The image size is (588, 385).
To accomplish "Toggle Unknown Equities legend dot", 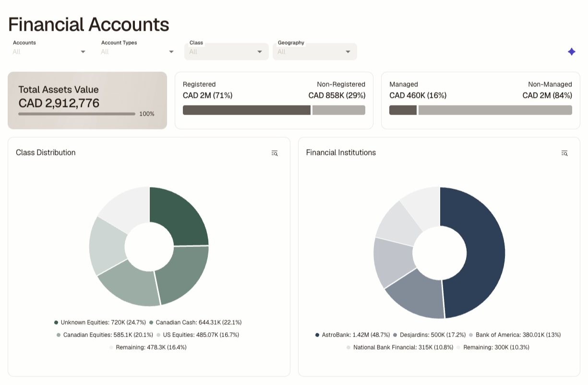I will tap(56, 323).
